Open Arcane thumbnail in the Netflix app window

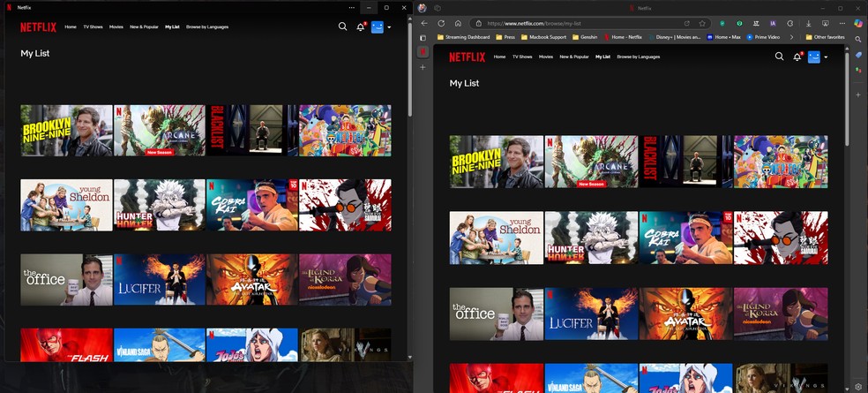pyautogui.click(x=160, y=130)
